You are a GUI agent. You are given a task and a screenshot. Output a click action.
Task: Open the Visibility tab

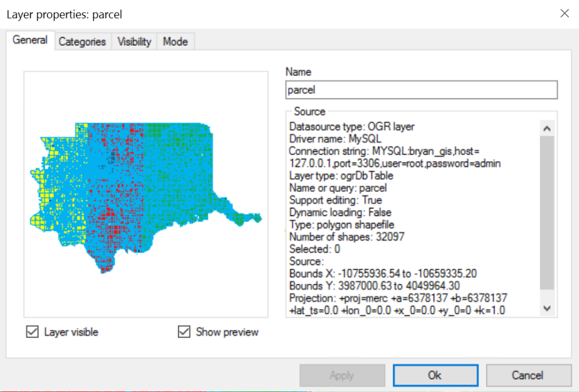pyautogui.click(x=134, y=41)
